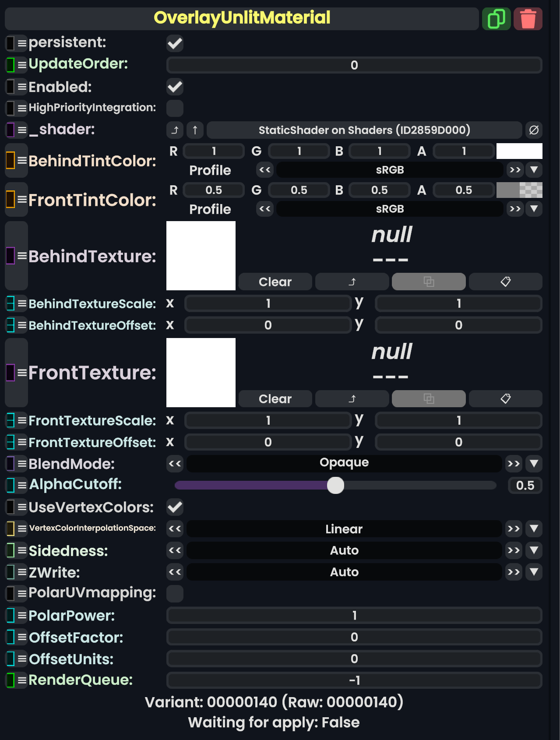Click the RenderQueue value field

(x=354, y=680)
